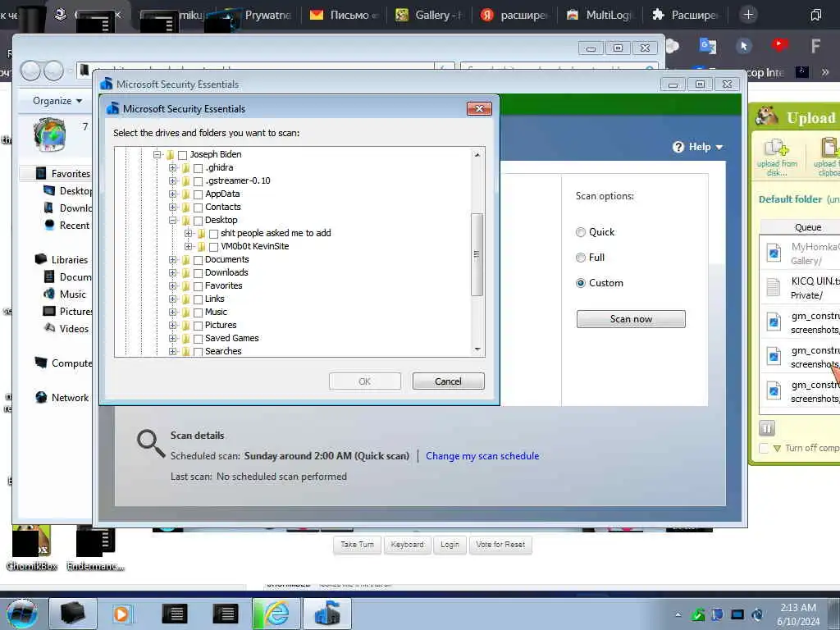This screenshot has width=840, height=630.
Task: Click the YouTube extension icon
Action: click(779, 46)
